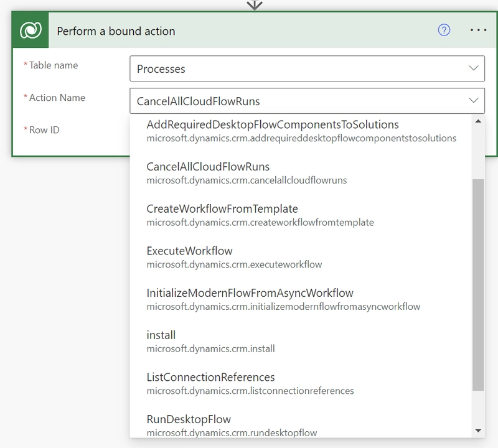
Task: Click the action list scrollbar thumb
Action: click(x=478, y=284)
